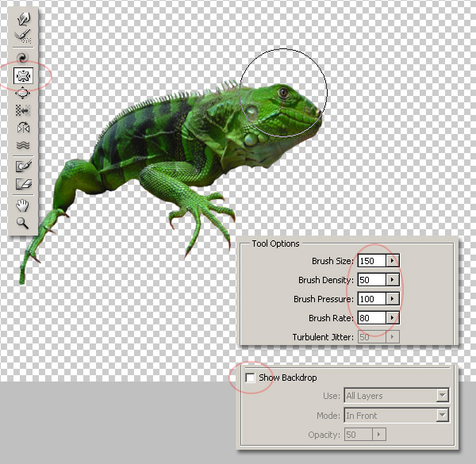Click the 'Use:' label
476x464 pixels.
(x=332, y=396)
